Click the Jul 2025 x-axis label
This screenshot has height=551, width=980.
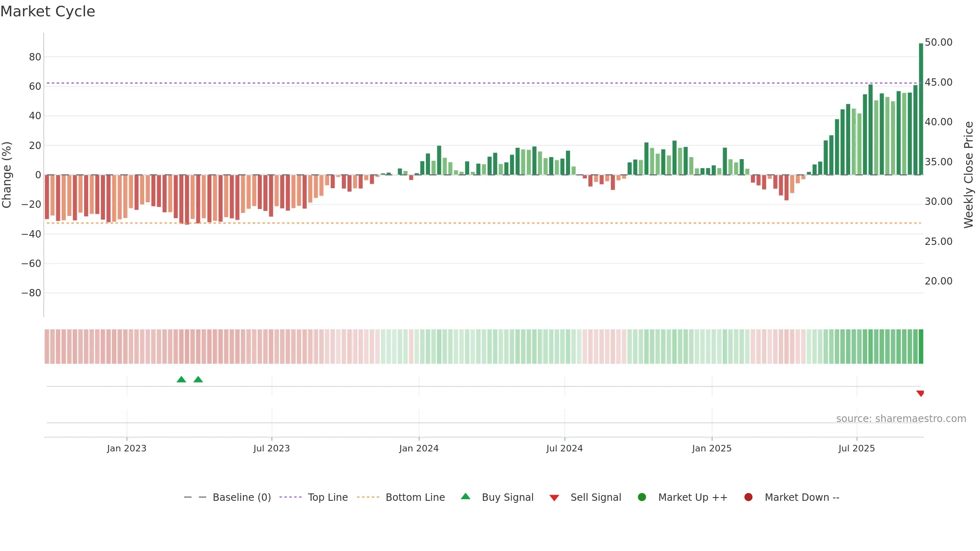(x=857, y=448)
